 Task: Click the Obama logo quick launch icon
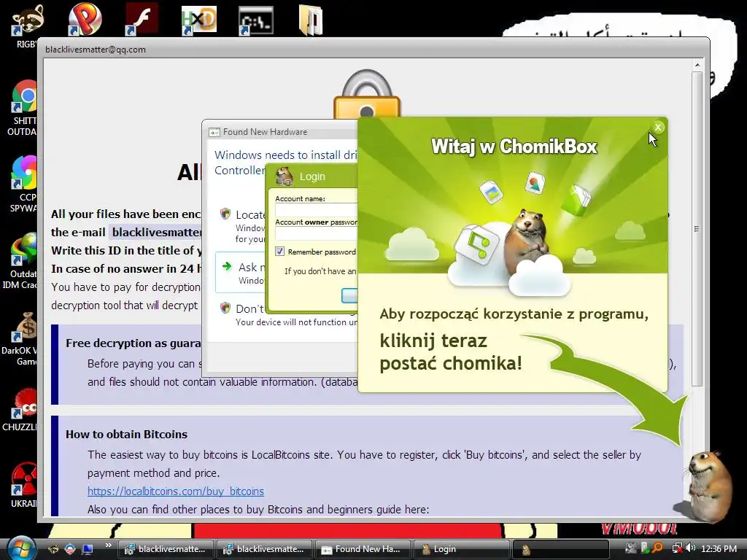click(70, 549)
